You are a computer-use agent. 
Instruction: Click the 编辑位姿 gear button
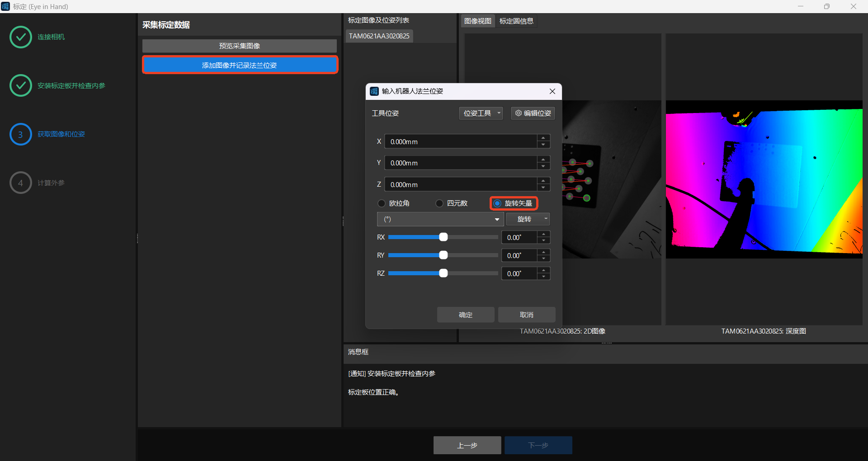[533, 113]
